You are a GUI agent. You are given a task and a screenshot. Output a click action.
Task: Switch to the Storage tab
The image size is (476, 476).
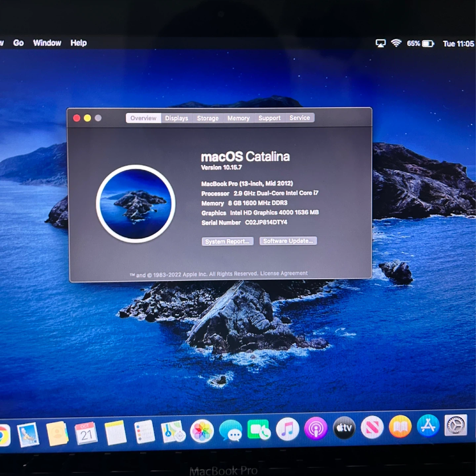(208, 118)
